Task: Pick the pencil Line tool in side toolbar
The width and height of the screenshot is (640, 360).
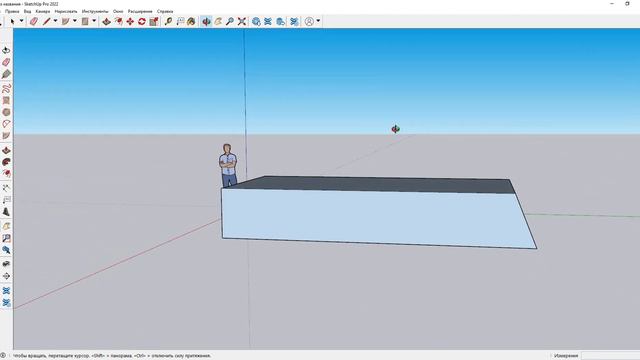Action: pyautogui.click(x=6, y=74)
